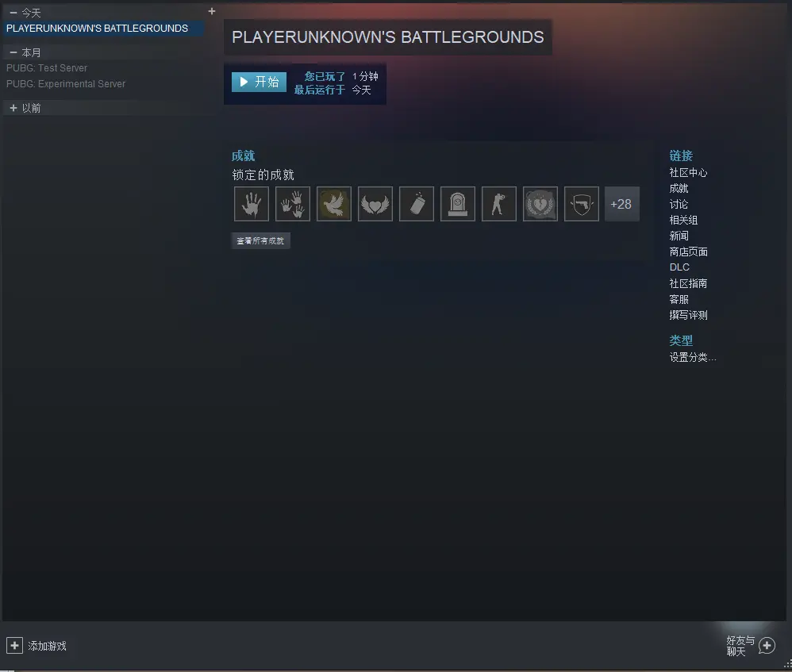Viewport: 792px width, 672px height.
Task: Open the 相关组 link
Action: click(x=683, y=220)
